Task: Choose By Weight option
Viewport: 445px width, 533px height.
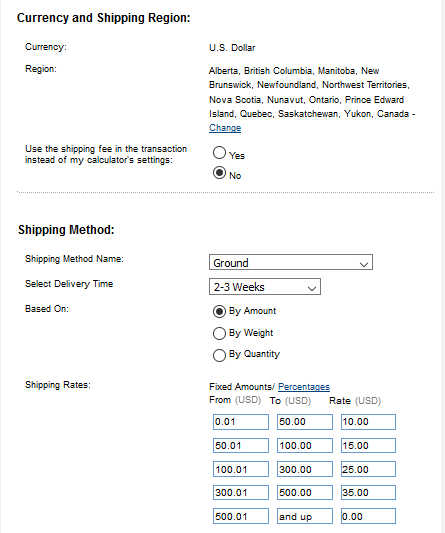Action: coord(219,333)
